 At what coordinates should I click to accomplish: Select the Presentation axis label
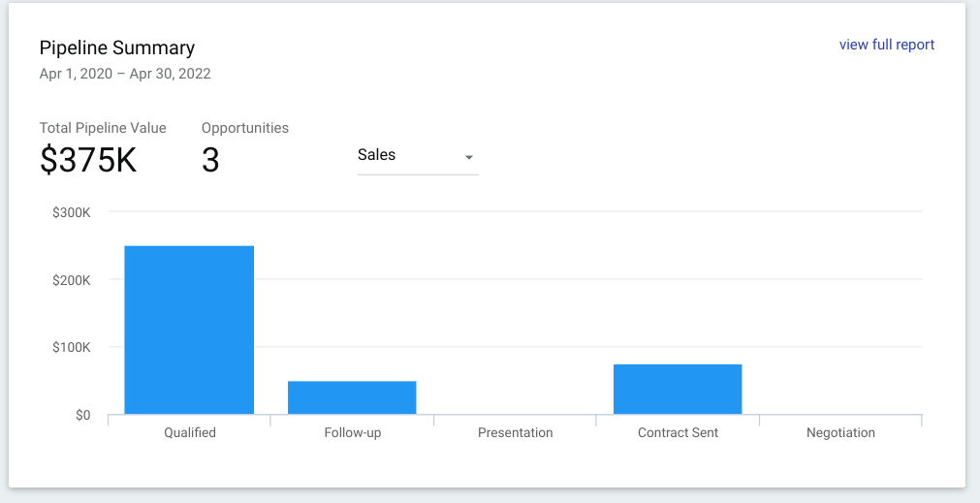click(515, 432)
